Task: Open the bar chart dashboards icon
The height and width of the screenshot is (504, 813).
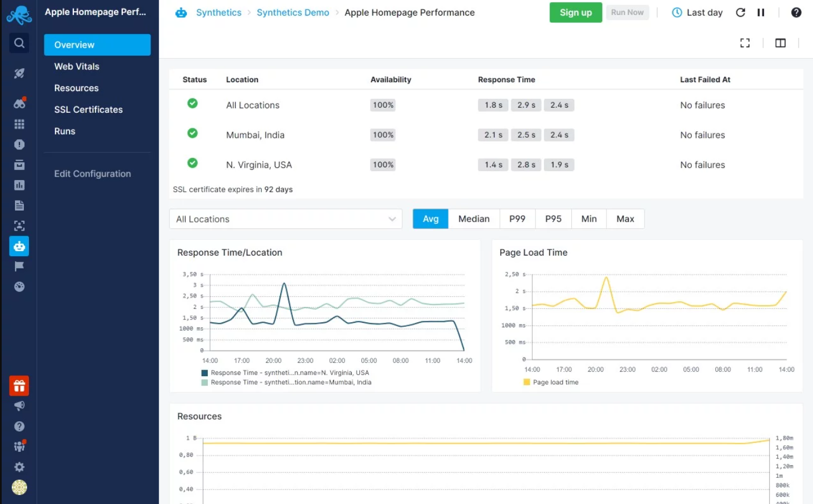Action: point(19,185)
